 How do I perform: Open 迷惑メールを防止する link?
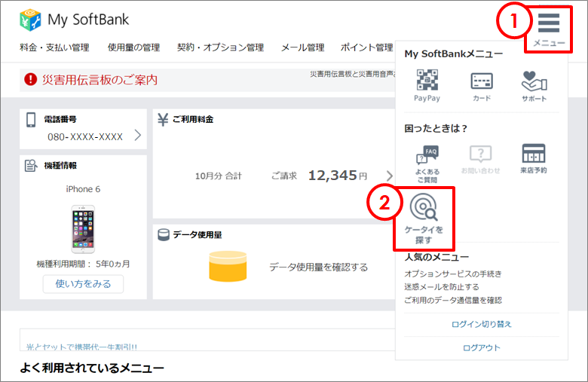point(442,287)
